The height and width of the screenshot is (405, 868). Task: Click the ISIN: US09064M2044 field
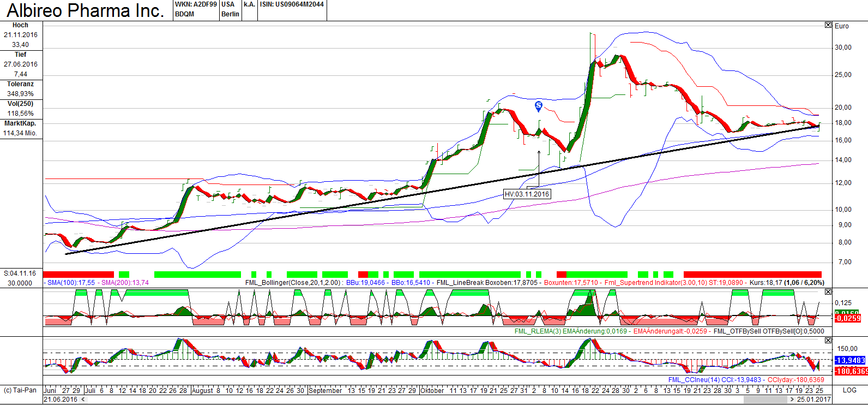click(x=292, y=4)
